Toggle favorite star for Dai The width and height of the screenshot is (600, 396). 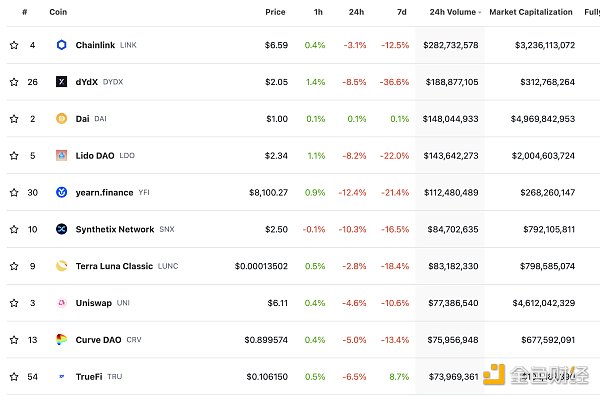(14, 119)
